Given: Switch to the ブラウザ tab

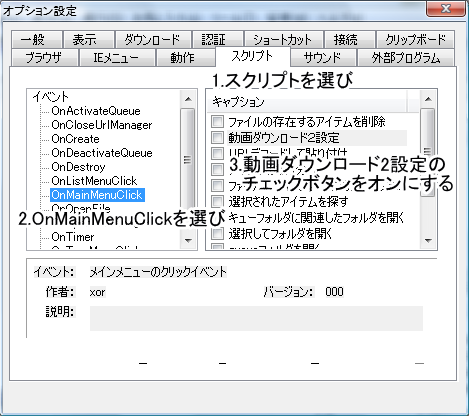Looking at the screenshot, I should pyautogui.click(x=44, y=58).
